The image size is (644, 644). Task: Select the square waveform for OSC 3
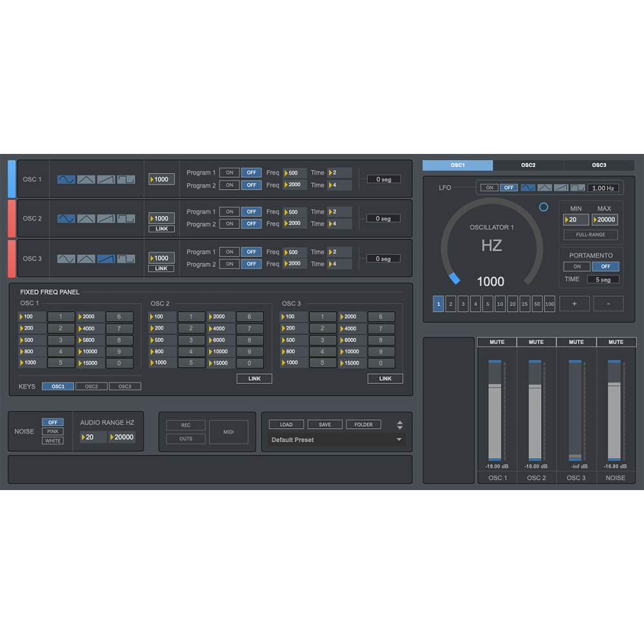click(x=126, y=258)
